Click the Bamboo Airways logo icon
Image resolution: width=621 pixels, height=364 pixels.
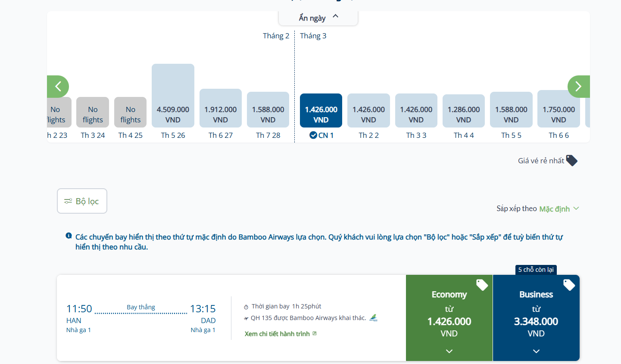(x=373, y=318)
